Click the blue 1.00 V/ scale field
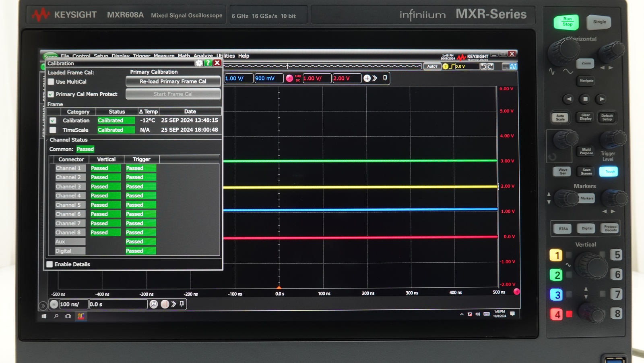Screen dimensions: 644x363 239,78
